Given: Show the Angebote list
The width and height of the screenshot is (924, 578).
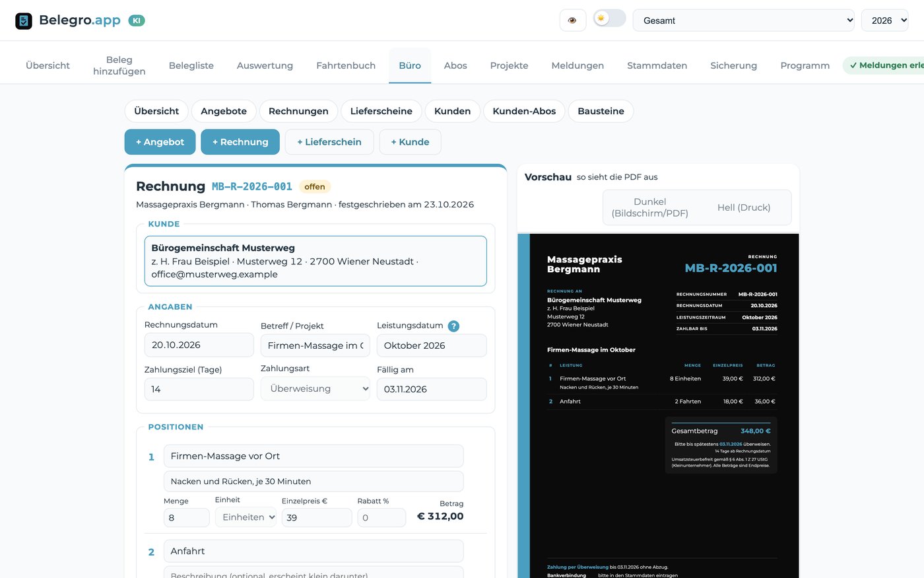Looking at the screenshot, I should (x=224, y=111).
